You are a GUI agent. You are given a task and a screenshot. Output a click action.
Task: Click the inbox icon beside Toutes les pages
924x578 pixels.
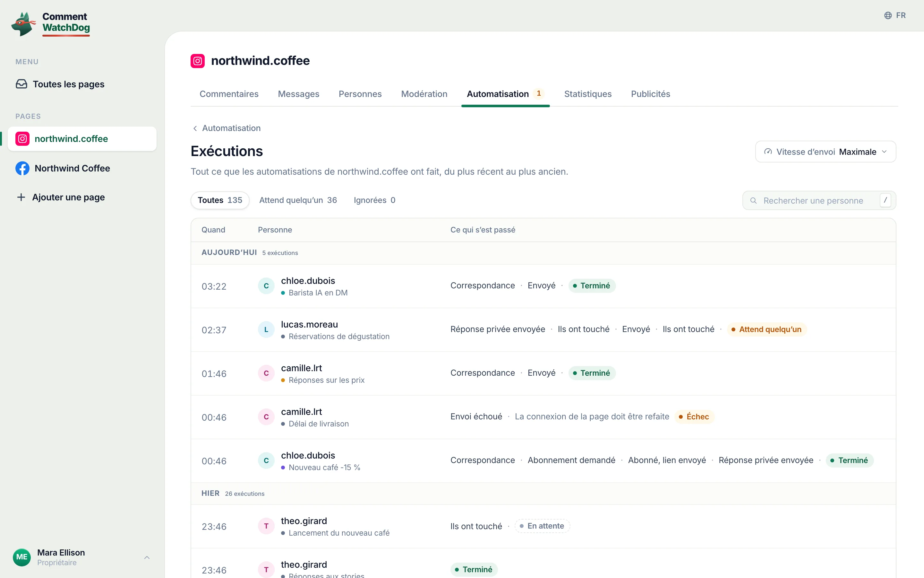[x=21, y=84]
